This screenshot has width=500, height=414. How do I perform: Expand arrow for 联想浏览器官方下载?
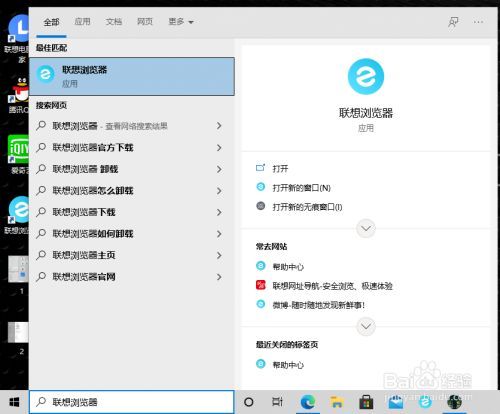[219, 148]
